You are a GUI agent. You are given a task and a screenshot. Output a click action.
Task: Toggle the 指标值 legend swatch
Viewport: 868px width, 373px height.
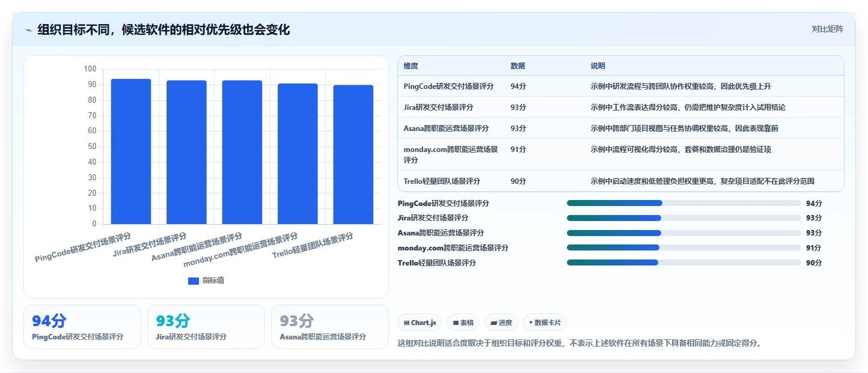point(194,281)
